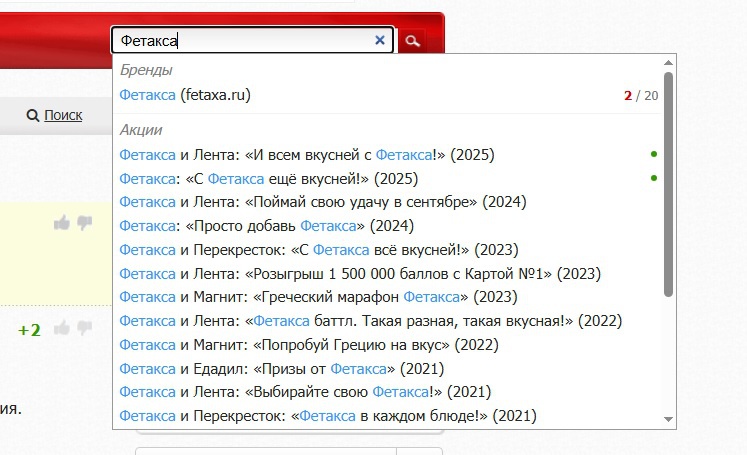Click the red magnifier search button
Image resolution: width=747 pixels, height=455 pixels.
(x=411, y=41)
